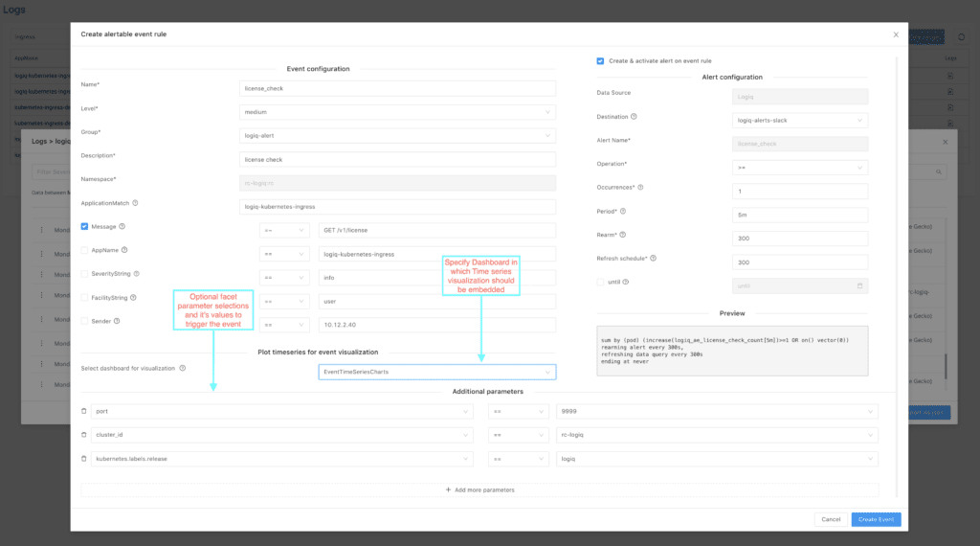Open the EventTimeSeriesCharts dashboard dropdown
This screenshot has width=980, height=546.
[x=436, y=372]
